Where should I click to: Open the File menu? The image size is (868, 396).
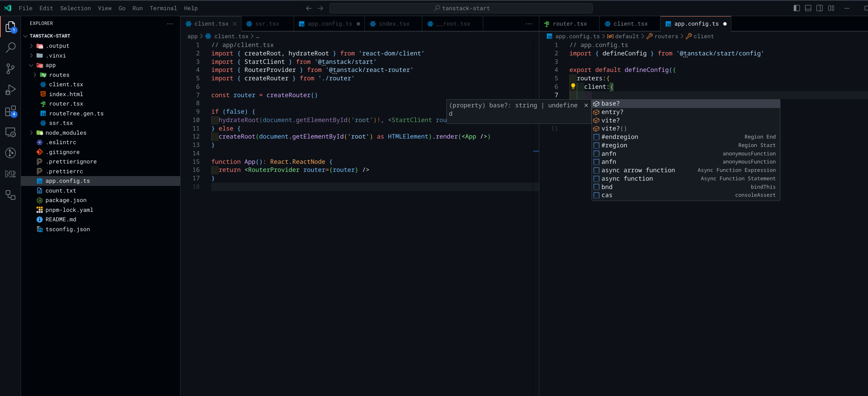click(26, 8)
